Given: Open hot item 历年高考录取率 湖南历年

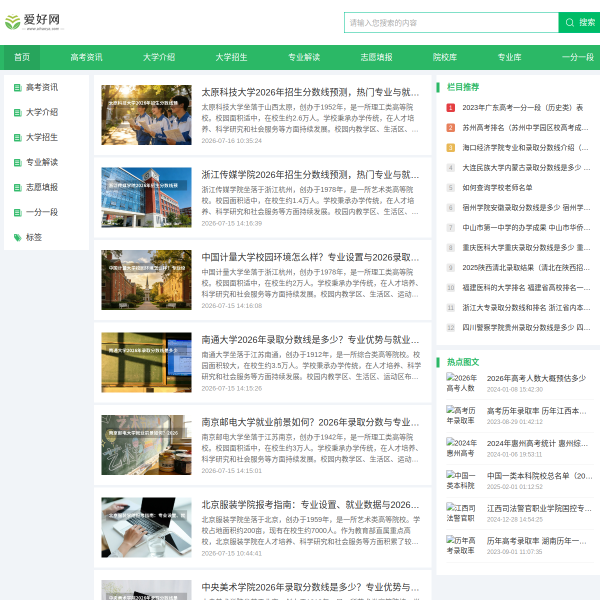Looking at the screenshot, I should tap(536, 541).
